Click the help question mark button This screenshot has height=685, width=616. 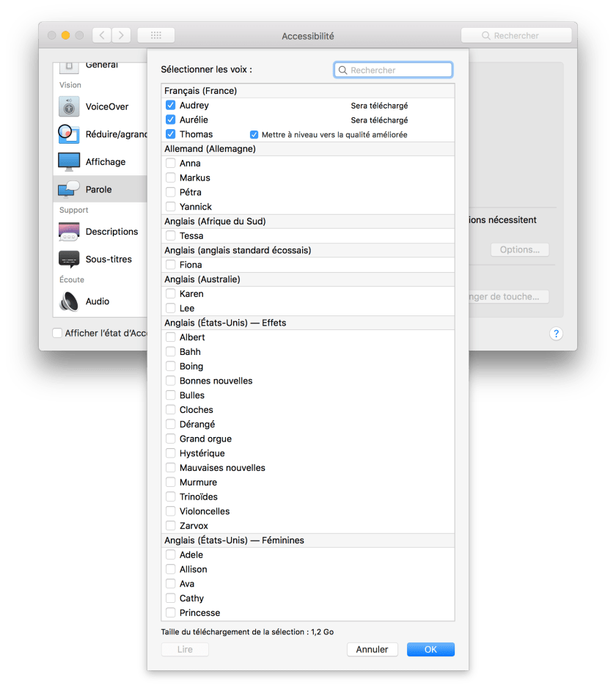pyautogui.click(x=556, y=334)
